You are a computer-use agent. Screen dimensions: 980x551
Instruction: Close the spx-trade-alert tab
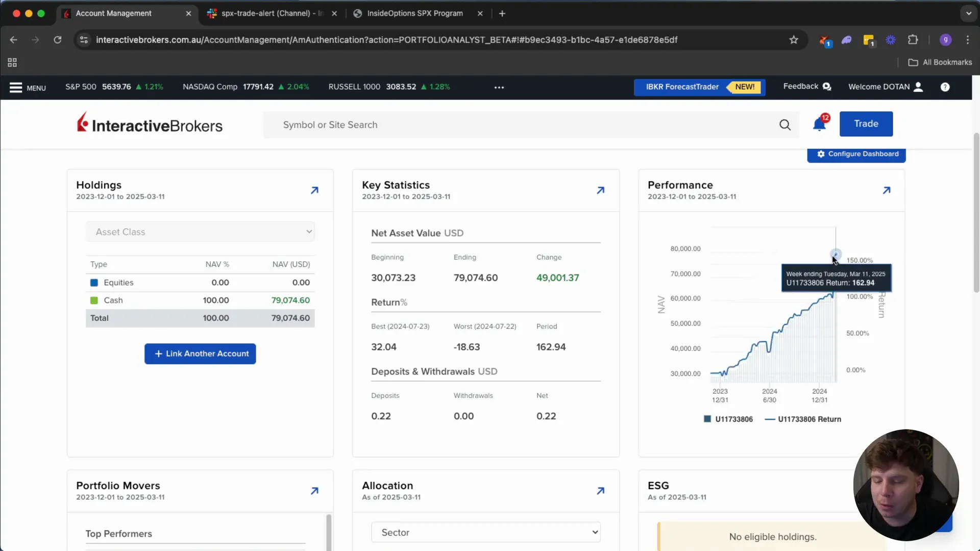click(334, 14)
